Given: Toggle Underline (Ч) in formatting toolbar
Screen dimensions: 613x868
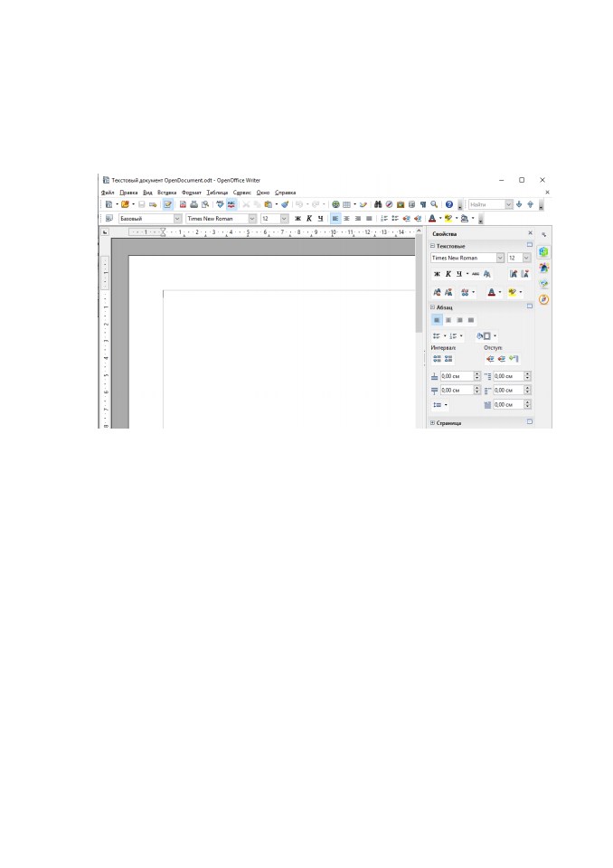Looking at the screenshot, I should [x=320, y=219].
